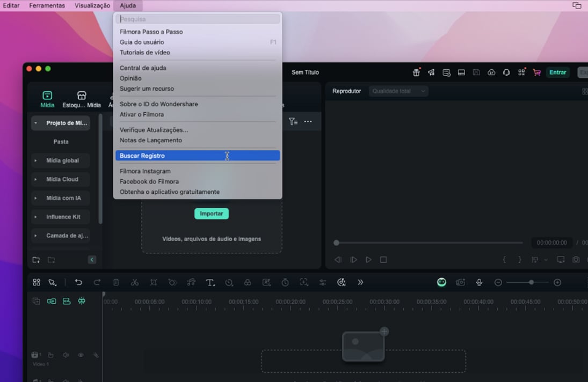Open the Editar menu in menu bar
This screenshot has width=588, height=382.
(11, 5)
